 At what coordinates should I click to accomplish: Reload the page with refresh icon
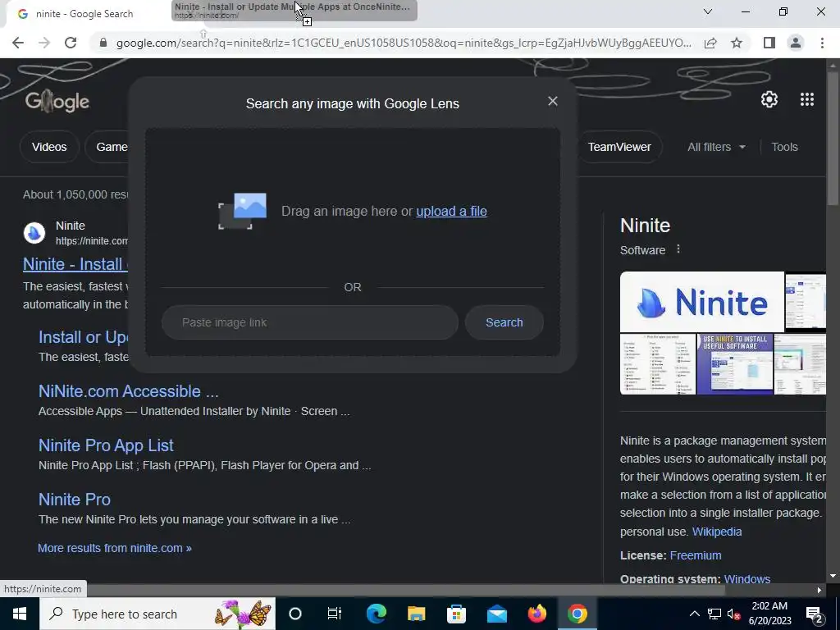coord(71,43)
